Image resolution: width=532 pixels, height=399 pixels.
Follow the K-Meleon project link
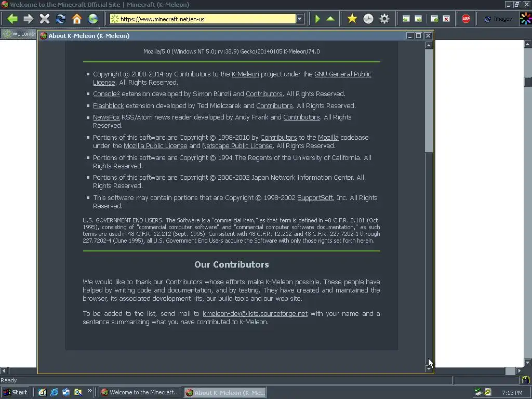pyautogui.click(x=245, y=74)
